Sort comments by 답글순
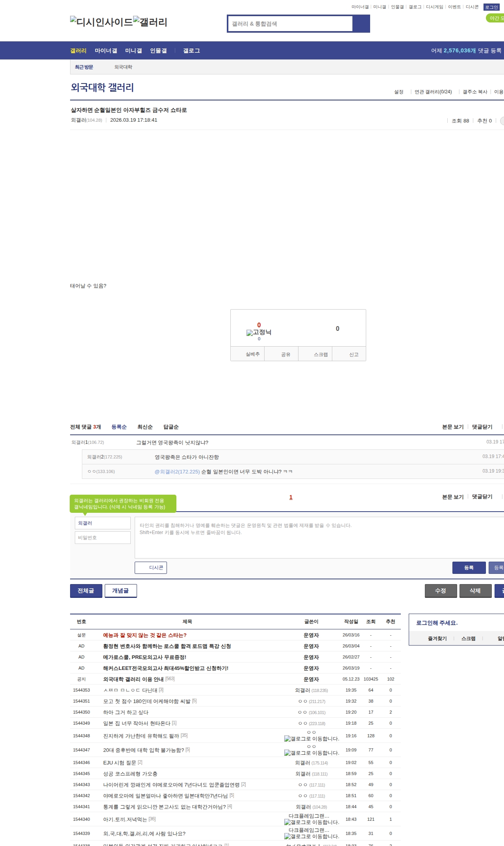The width and height of the screenshot is (504, 846). tap(171, 427)
